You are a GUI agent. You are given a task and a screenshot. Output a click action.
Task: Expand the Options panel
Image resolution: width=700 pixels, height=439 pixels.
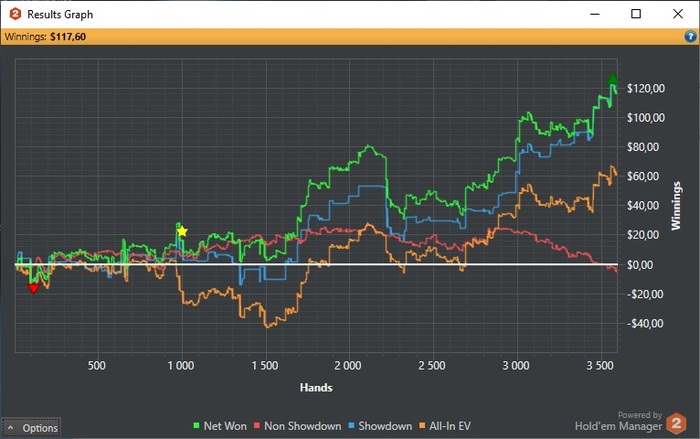click(31, 428)
